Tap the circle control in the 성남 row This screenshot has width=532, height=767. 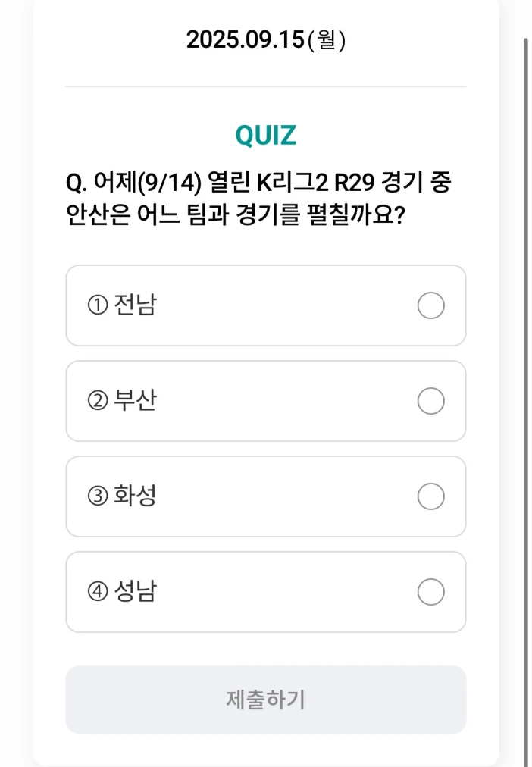click(x=430, y=593)
